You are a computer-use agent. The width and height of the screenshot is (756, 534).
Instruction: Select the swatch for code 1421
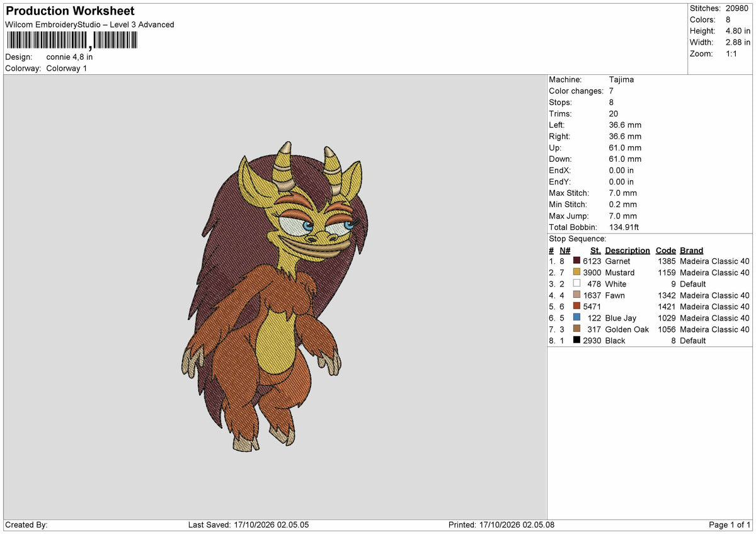pyautogui.click(x=576, y=306)
